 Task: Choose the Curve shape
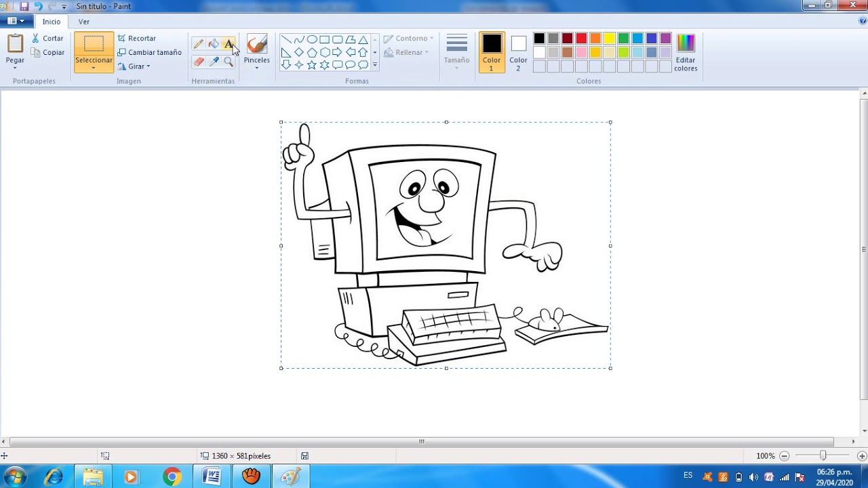298,39
